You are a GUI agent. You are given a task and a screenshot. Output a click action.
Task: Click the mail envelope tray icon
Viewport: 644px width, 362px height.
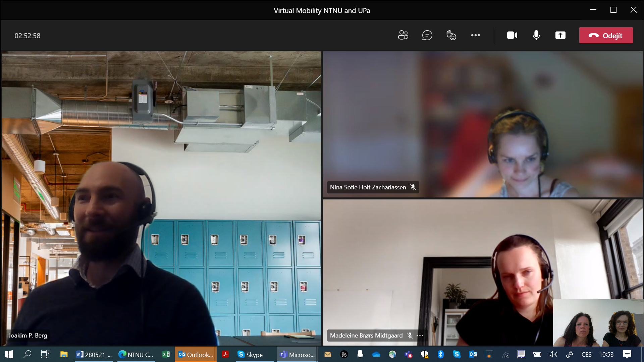pos(328,354)
